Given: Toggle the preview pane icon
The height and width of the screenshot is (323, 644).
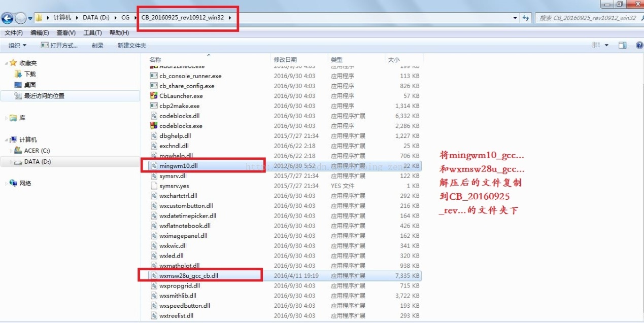Looking at the screenshot, I should [622, 46].
